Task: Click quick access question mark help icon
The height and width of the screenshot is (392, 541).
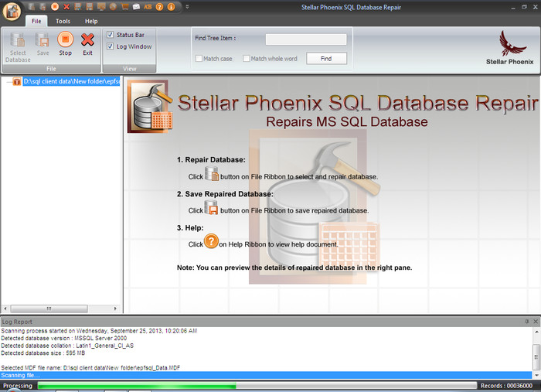Action: (159, 6)
